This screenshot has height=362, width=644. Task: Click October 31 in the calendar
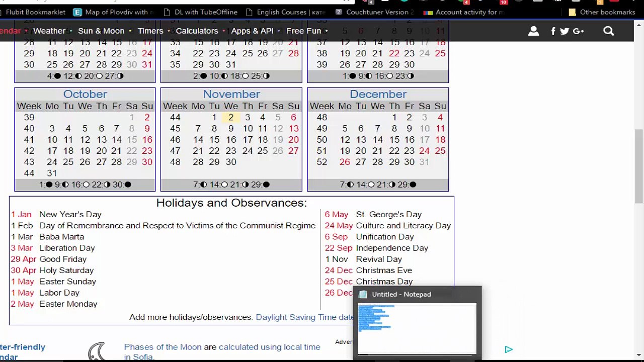[52, 173]
